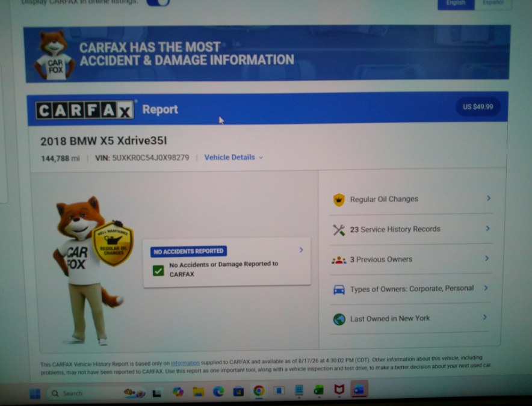
Task: Click the NO ACCIDENTS REPORTED badge
Action: click(188, 251)
